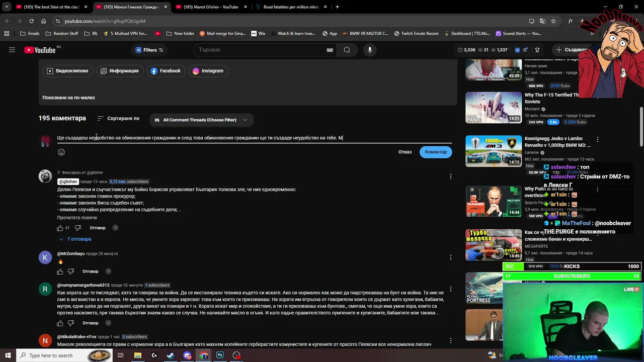Like the pinned @glishev comment
The image size is (644, 362).
tap(60, 228)
